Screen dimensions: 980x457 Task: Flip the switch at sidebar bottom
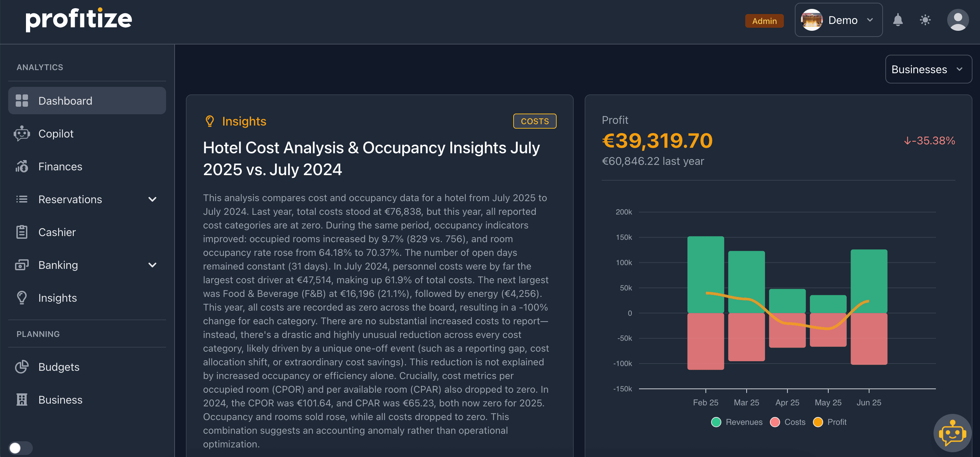tap(20, 448)
